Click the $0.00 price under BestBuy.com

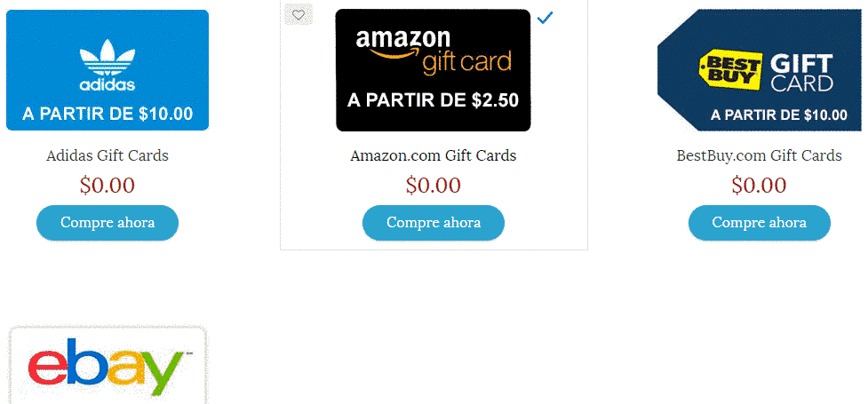coord(759,185)
